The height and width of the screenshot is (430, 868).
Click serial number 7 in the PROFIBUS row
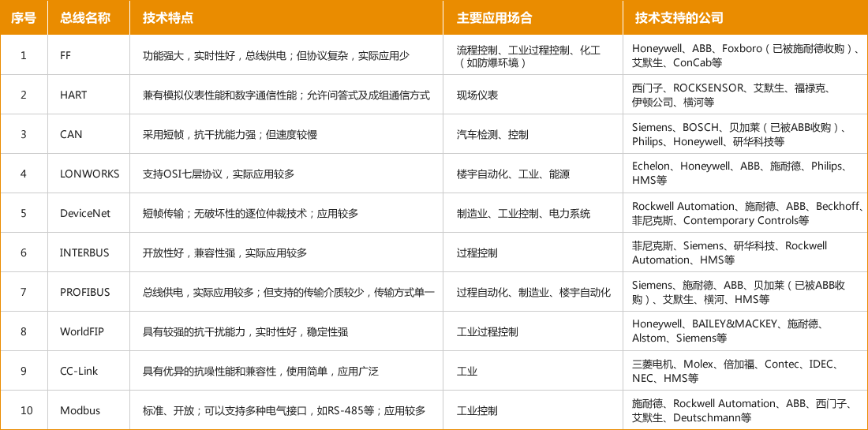pos(23,292)
